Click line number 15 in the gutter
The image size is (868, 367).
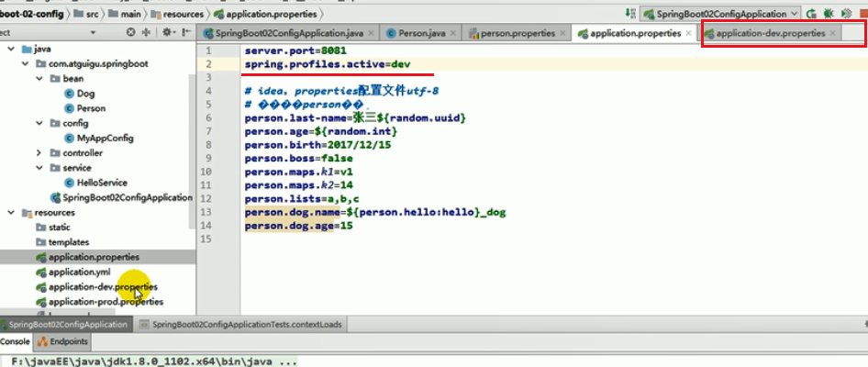[x=207, y=239]
